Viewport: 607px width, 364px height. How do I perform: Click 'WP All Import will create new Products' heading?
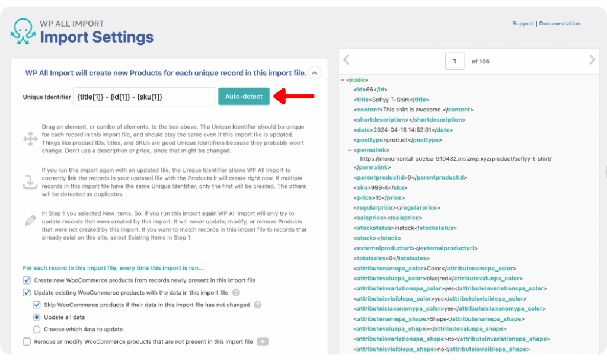[166, 73]
